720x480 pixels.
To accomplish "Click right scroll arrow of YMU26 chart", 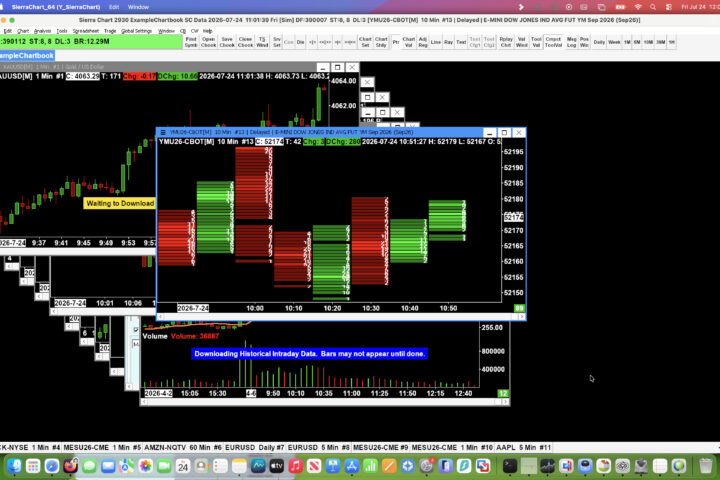I will [x=522, y=316].
